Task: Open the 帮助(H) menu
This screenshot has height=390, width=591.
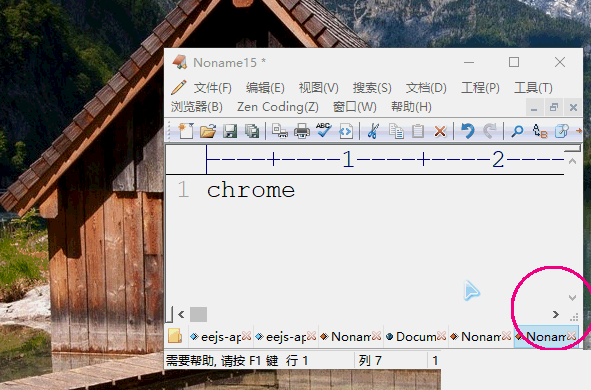Action: click(x=411, y=107)
